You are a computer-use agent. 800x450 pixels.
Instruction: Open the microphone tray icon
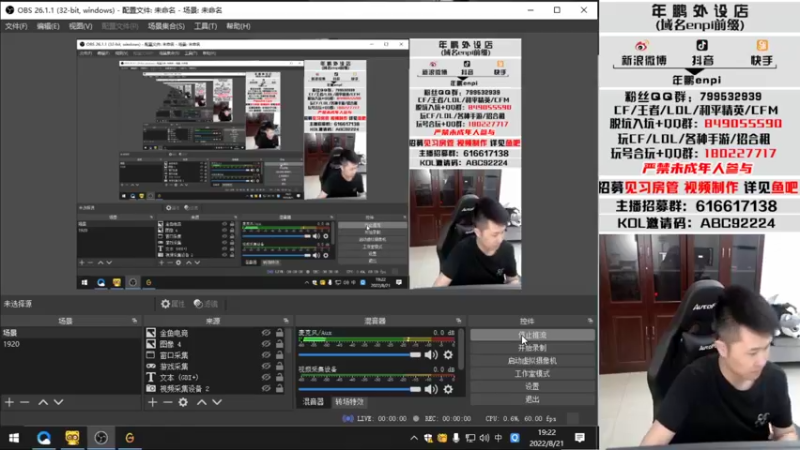tap(456, 438)
